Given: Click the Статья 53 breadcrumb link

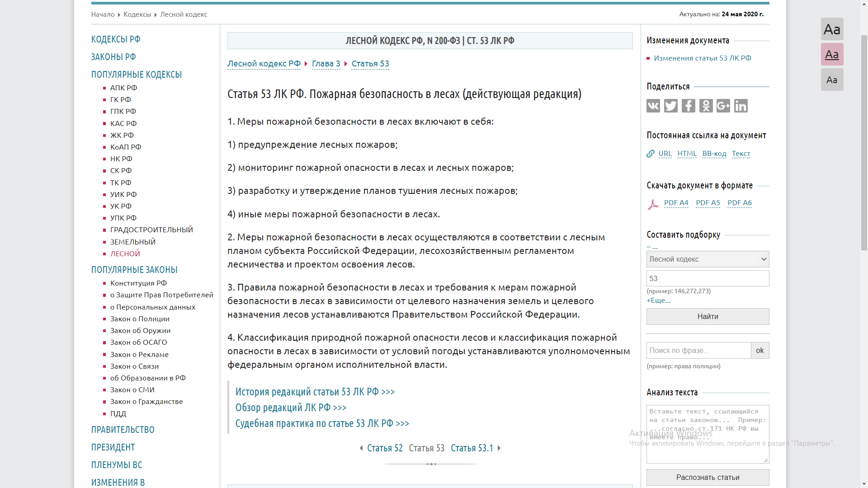Looking at the screenshot, I should pyautogui.click(x=370, y=64).
